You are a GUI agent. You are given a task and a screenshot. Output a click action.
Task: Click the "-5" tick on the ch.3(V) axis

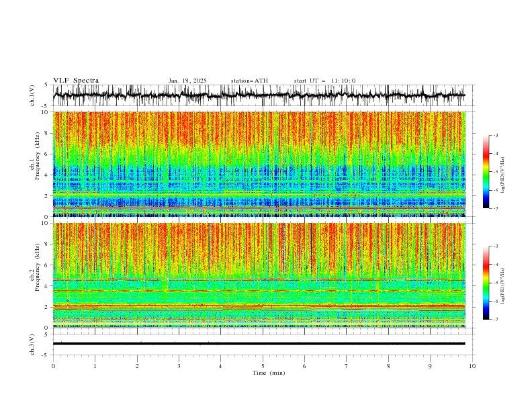pos(46,355)
